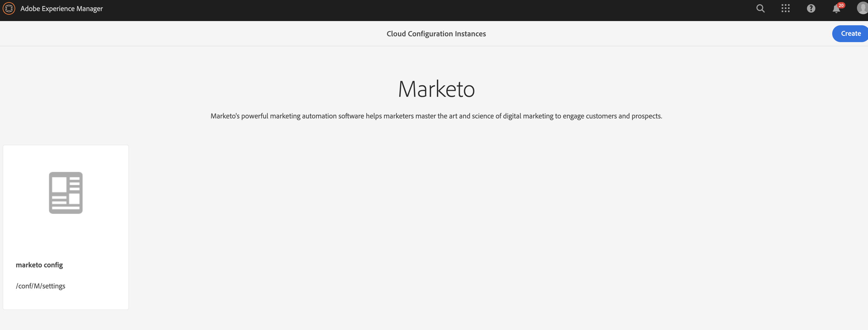The height and width of the screenshot is (330, 868).
Task: Click the Adobe Experience Manager logo
Action: tap(9, 8)
